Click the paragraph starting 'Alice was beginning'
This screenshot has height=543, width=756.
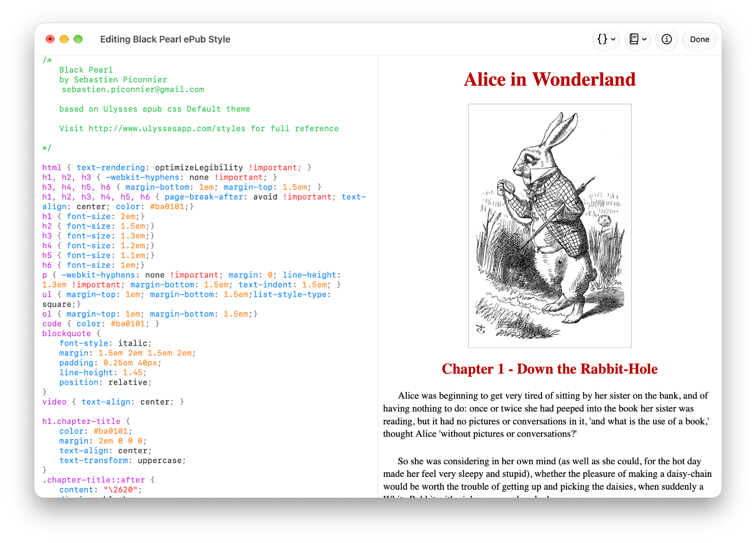tap(546, 415)
